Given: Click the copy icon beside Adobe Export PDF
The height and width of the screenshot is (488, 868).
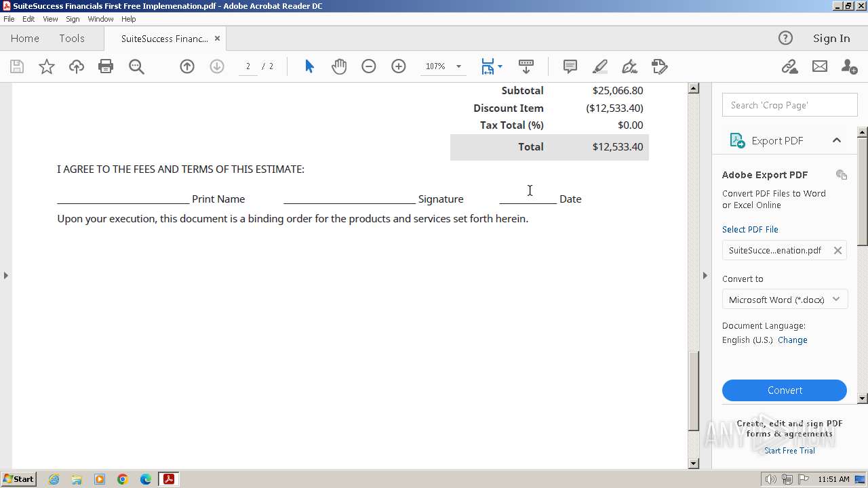Looking at the screenshot, I should [x=842, y=175].
